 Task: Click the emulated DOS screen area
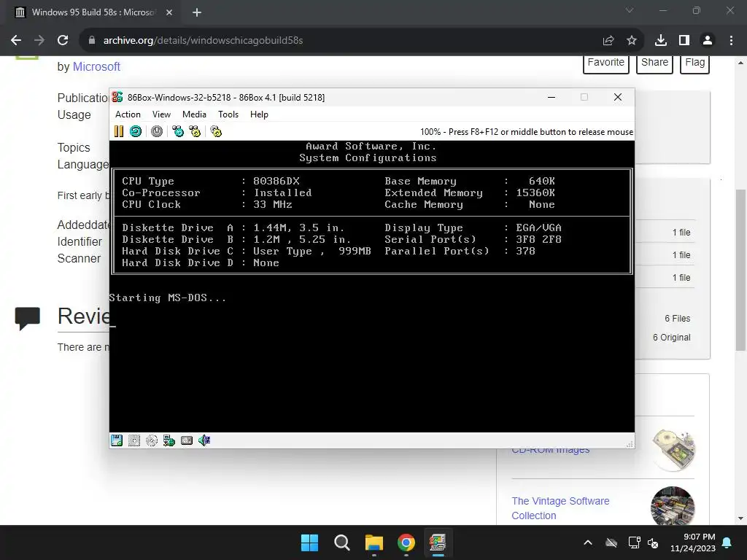371,286
